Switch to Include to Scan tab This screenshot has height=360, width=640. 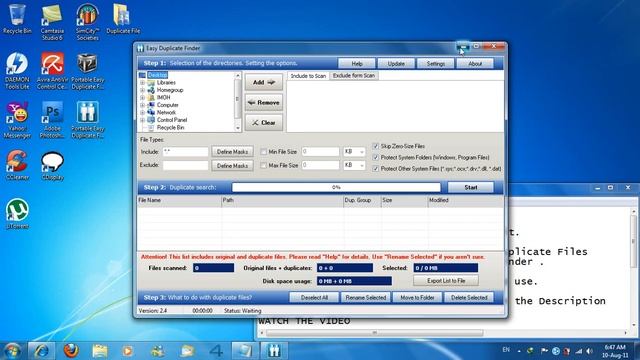tap(308, 76)
